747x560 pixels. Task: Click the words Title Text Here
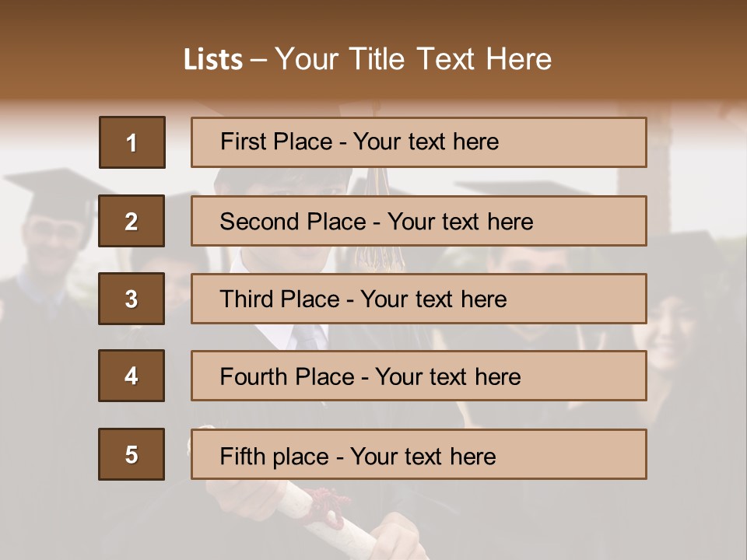(x=451, y=59)
